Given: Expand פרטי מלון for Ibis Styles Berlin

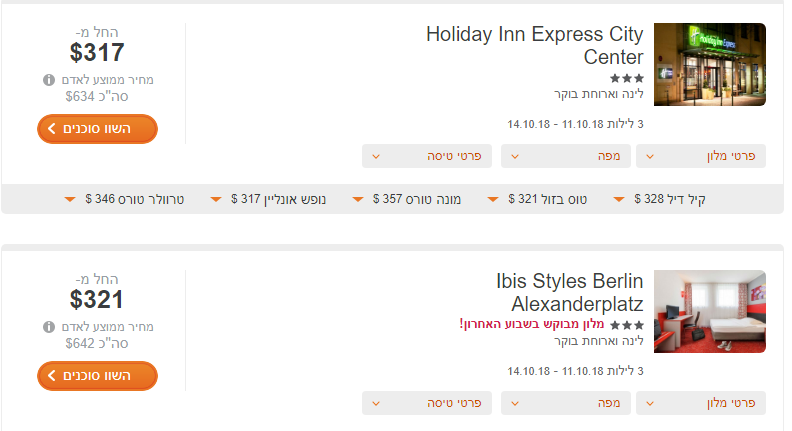Looking at the screenshot, I should [x=701, y=403].
